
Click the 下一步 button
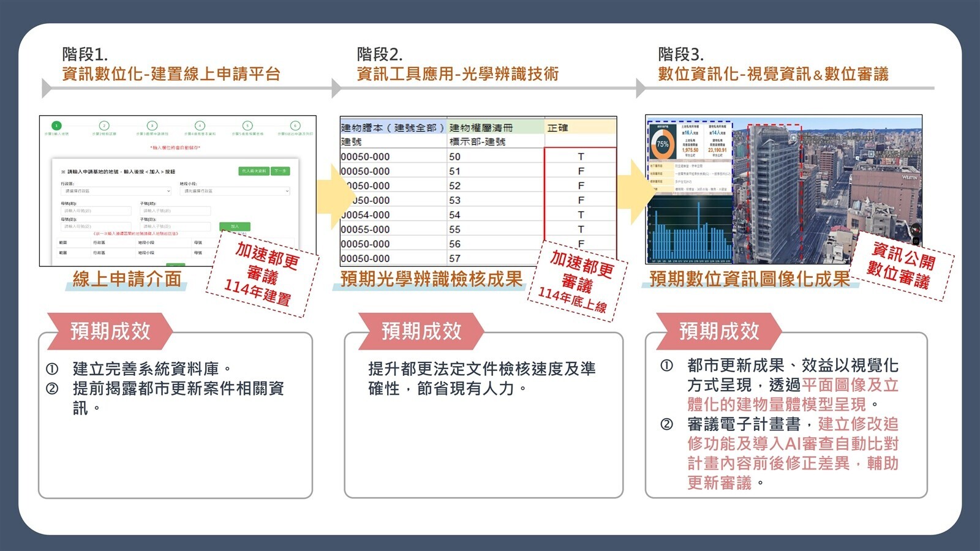point(281,171)
